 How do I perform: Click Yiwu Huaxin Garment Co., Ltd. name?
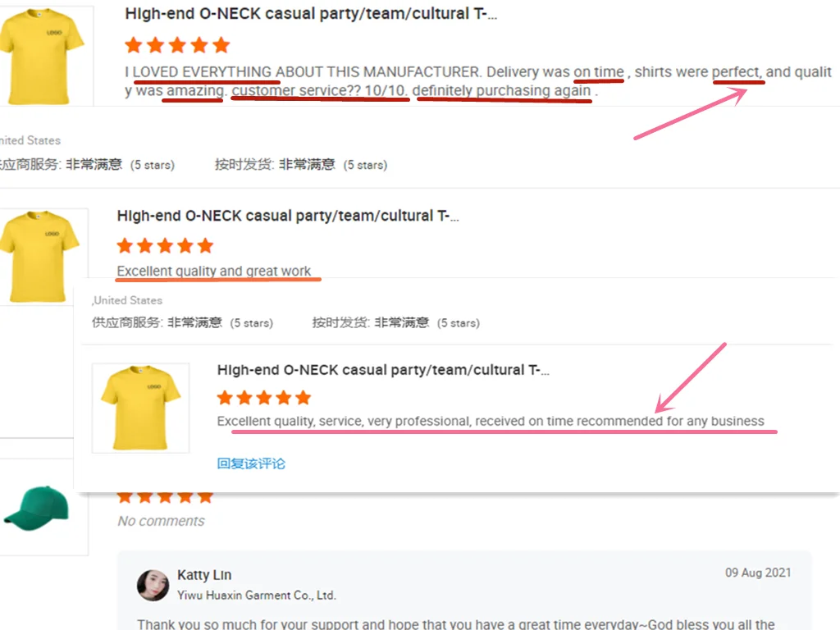[x=257, y=596]
